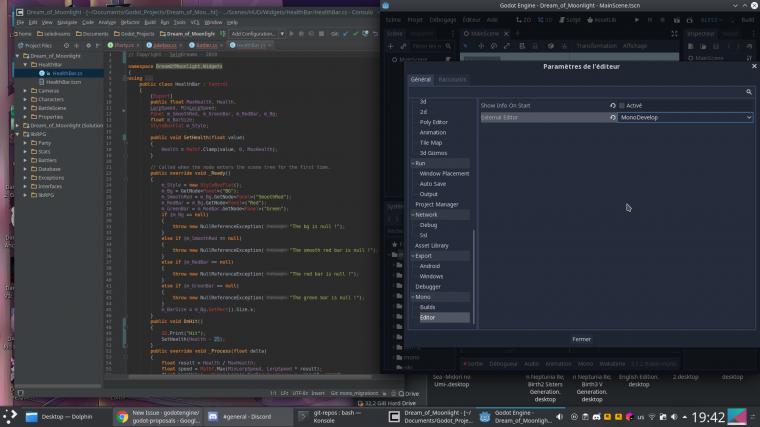This screenshot has width=760, height=427.
Task: Click Godot Build button
Action: tap(747, 20)
